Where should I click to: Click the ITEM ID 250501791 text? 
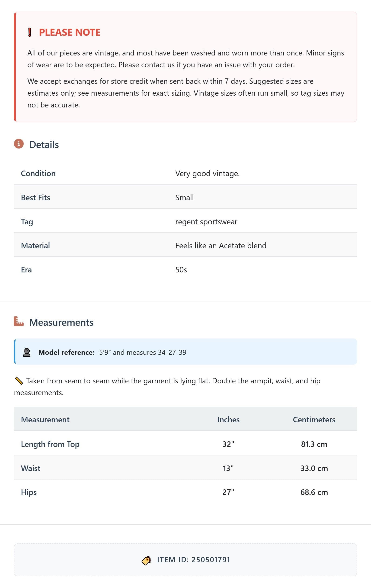tap(194, 560)
